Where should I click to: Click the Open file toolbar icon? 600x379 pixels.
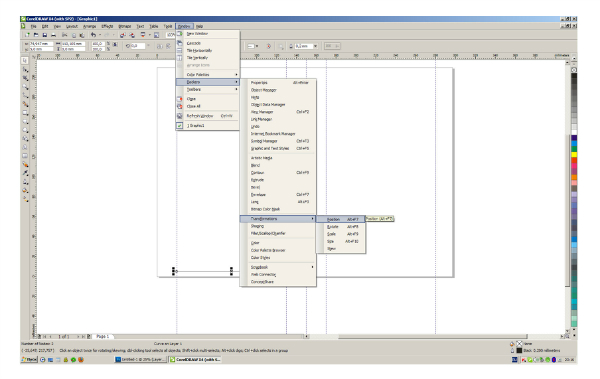click(x=36, y=35)
